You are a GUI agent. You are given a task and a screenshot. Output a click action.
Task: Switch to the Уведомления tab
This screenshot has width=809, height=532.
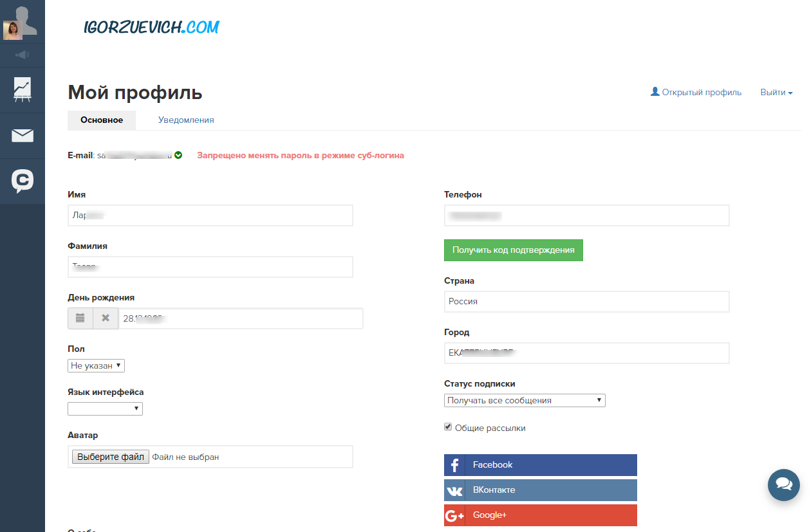tap(186, 120)
